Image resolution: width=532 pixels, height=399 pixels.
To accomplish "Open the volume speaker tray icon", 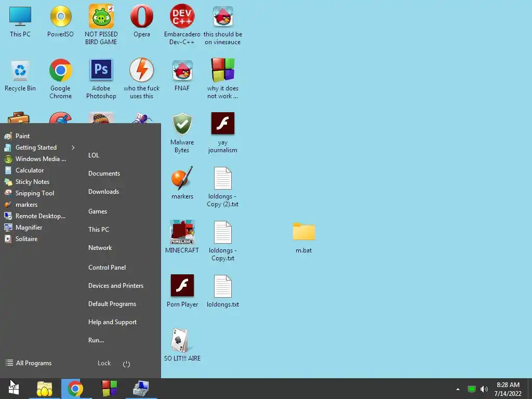I will click(484, 389).
